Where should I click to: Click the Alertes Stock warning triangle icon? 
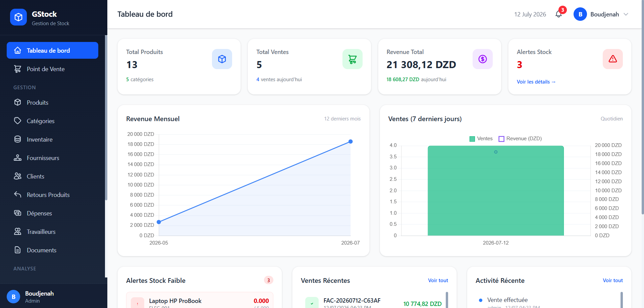pos(612,59)
